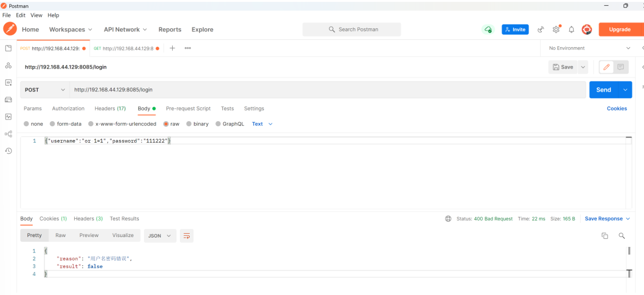644x295 pixels.
Task: Click the Postman logo icon
Action: point(10,29)
